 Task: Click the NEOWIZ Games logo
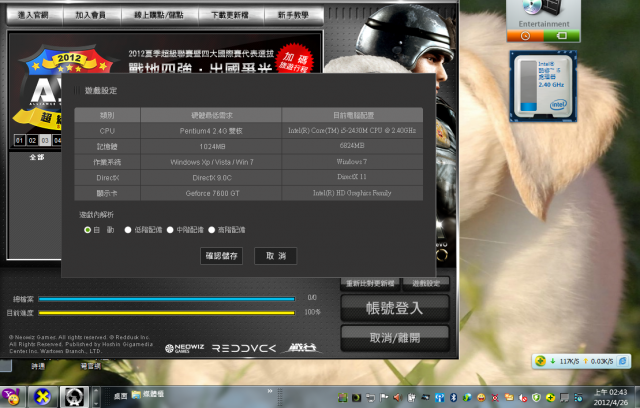(184, 348)
